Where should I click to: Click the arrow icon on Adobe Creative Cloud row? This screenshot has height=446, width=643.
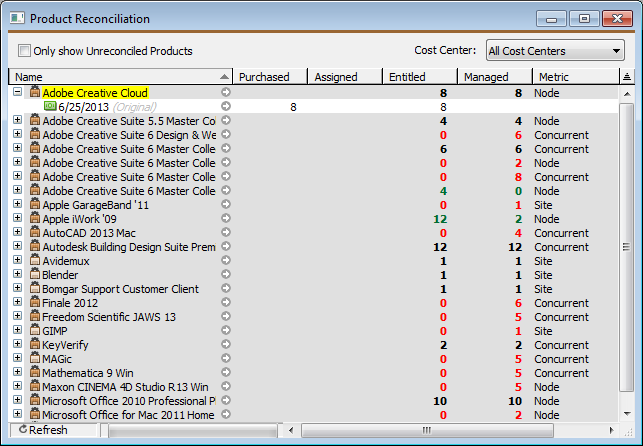click(226, 92)
